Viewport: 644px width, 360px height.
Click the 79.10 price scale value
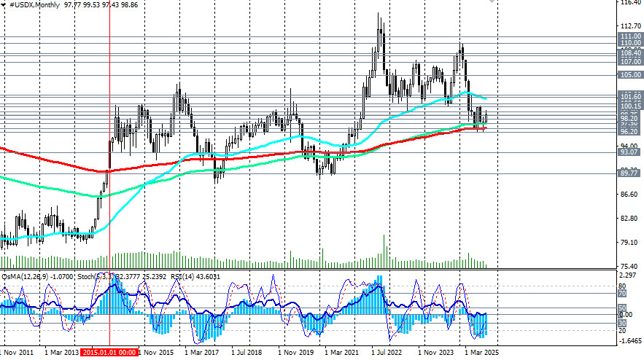click(629, 243)
